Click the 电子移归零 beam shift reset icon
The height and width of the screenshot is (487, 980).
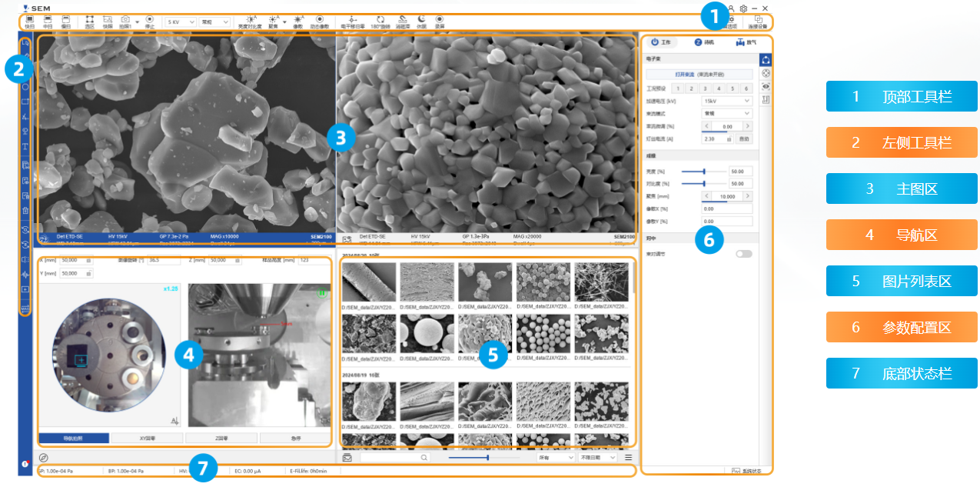(x=353, y=18)
